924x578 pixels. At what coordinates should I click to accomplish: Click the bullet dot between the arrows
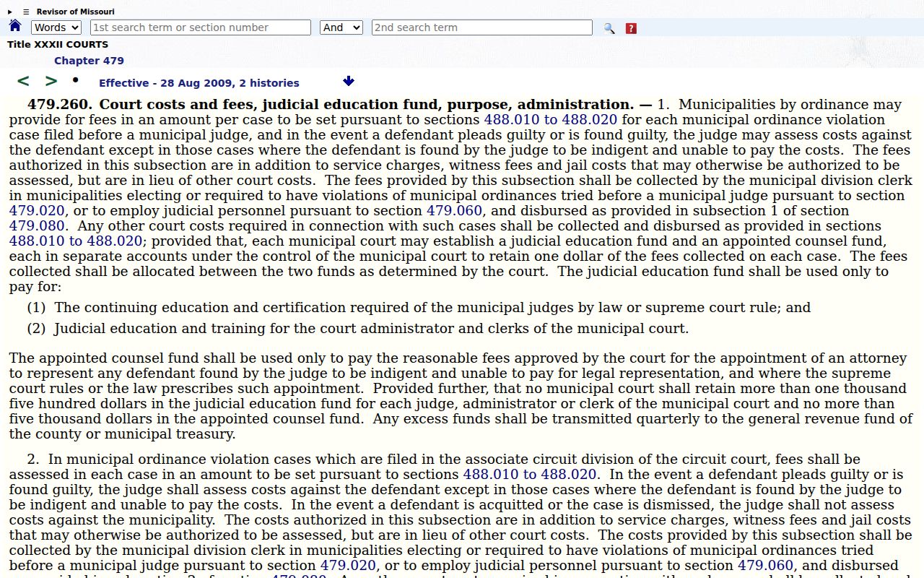click(x=75, y=79)
